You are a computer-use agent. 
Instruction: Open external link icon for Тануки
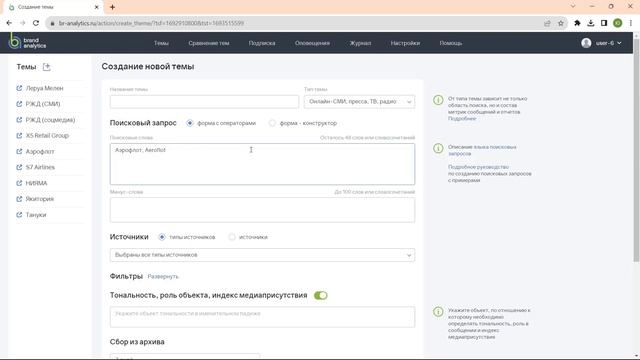19,215
